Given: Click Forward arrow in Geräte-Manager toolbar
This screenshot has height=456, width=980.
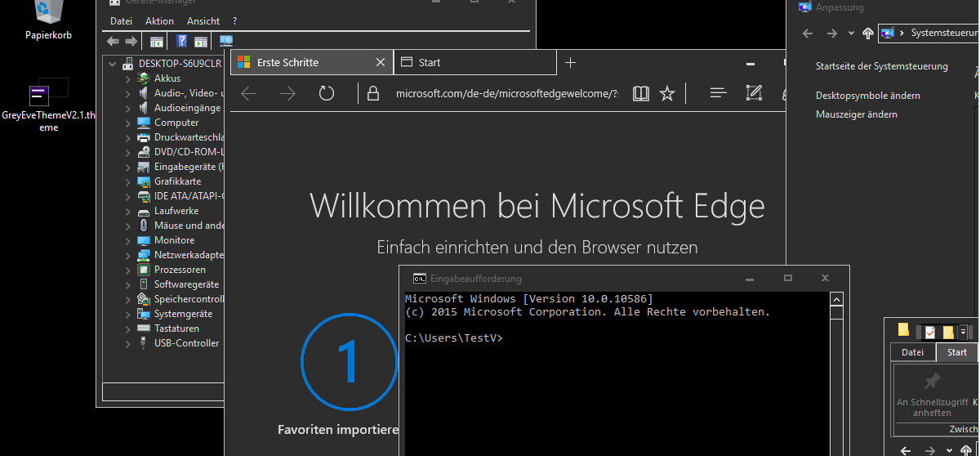Looking at the screenshot, I should [131, 41].
